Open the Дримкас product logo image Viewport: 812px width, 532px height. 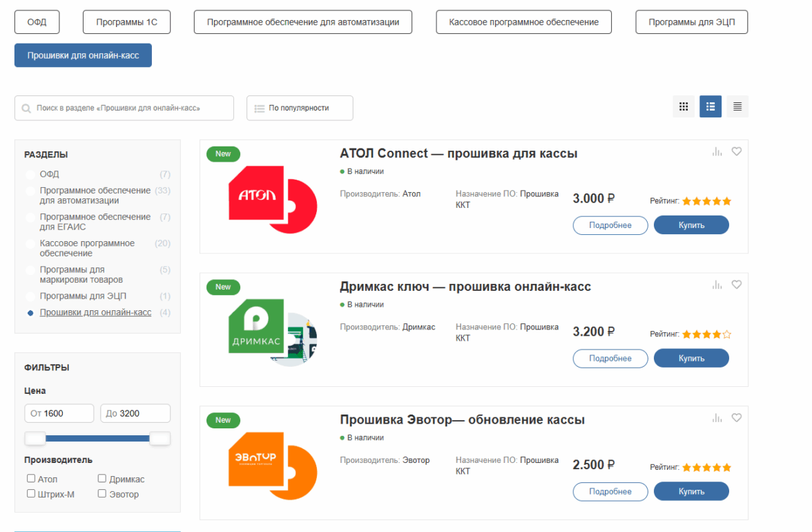(272, 332)
